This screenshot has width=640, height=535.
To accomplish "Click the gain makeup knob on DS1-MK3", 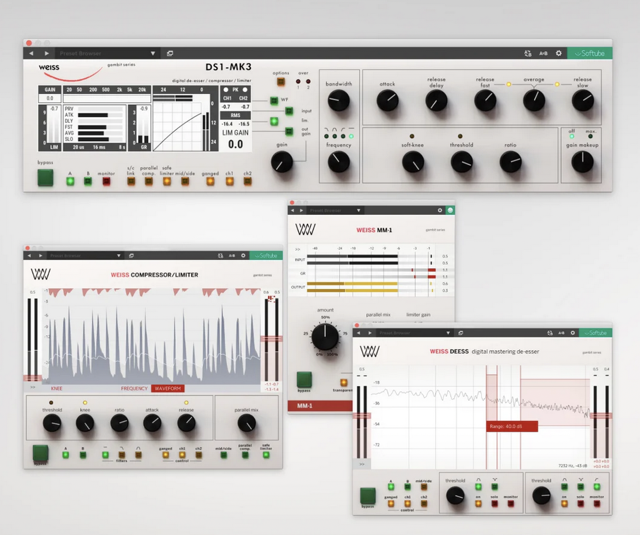I will (x=582, y=162).
